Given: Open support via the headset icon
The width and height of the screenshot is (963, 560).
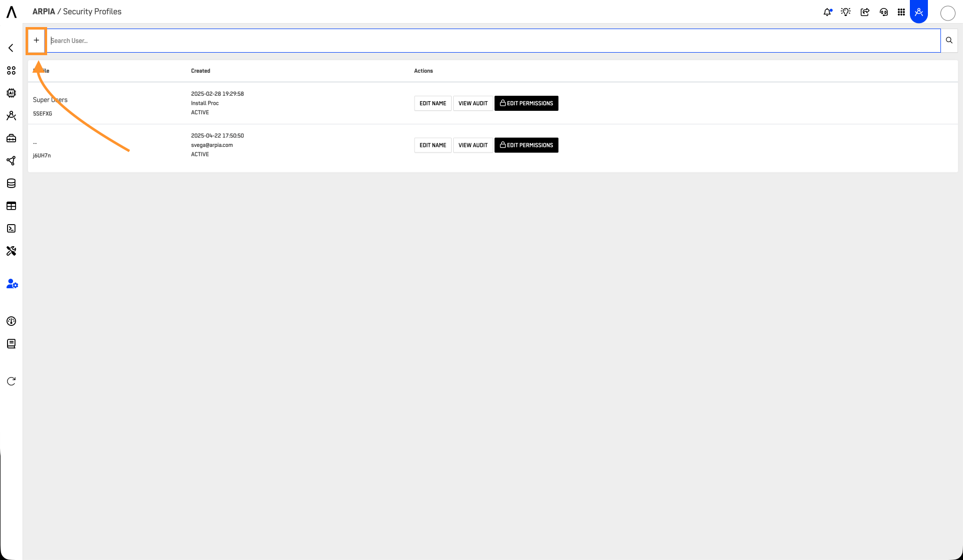Looking at the screenshot, I should coord(884,12).
